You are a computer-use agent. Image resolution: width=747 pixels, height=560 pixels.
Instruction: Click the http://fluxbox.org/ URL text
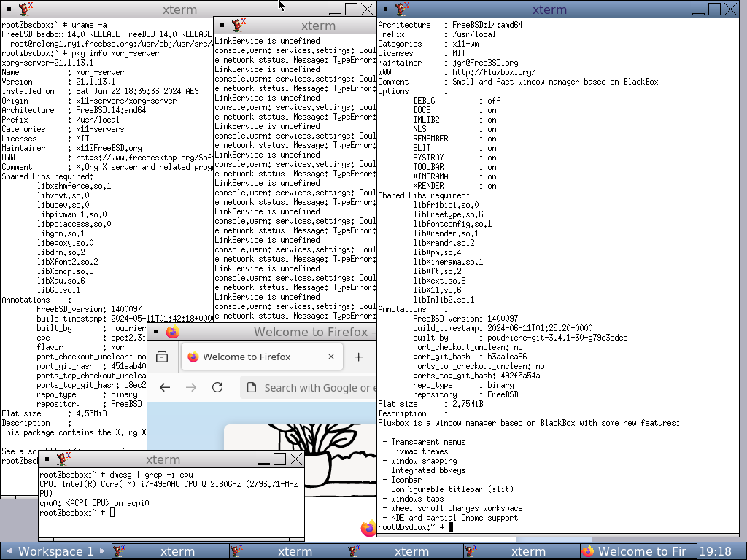click(x=494, y=72)
